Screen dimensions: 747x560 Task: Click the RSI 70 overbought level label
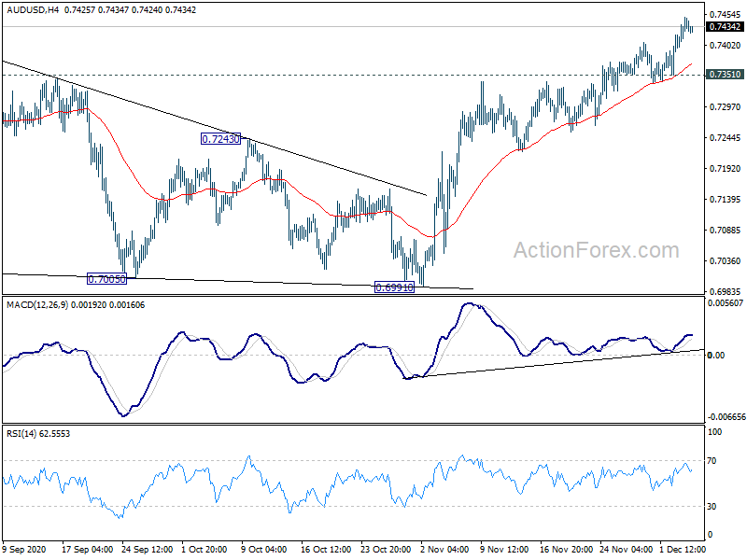712,461
